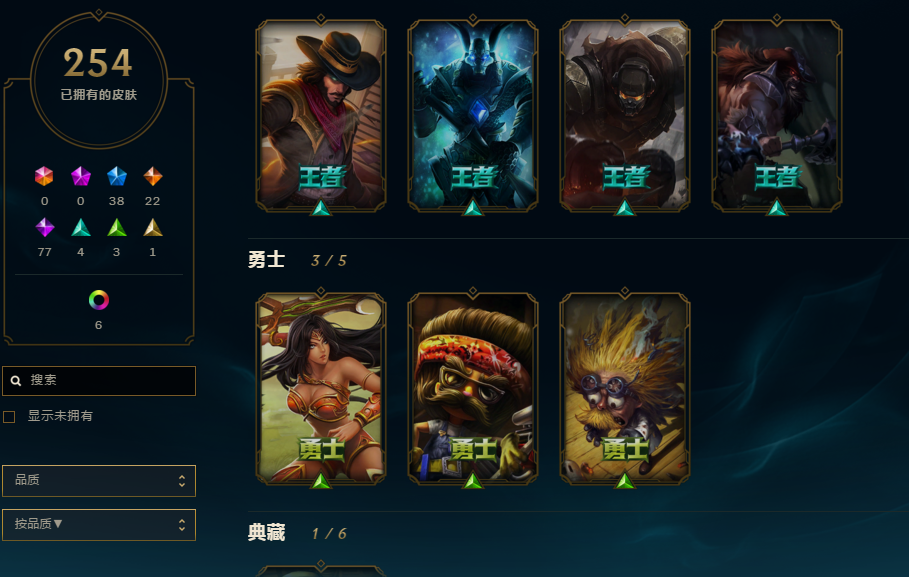Click the teal triangle gem showing 4
Viewport: 909px width, 577px height.
click(81, 227)
